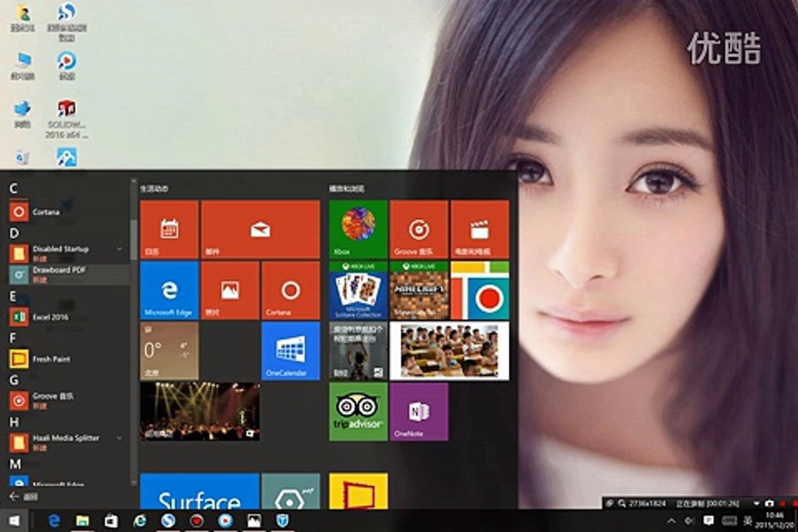This screenshot has height=532, width=798.
Task: Open the Photos tile beside Edge tile
Action: [x=230, y=290]
